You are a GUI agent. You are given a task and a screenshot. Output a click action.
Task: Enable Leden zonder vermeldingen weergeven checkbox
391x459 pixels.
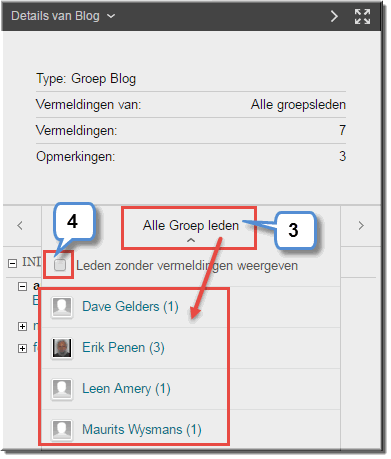[x=60, y=265]
